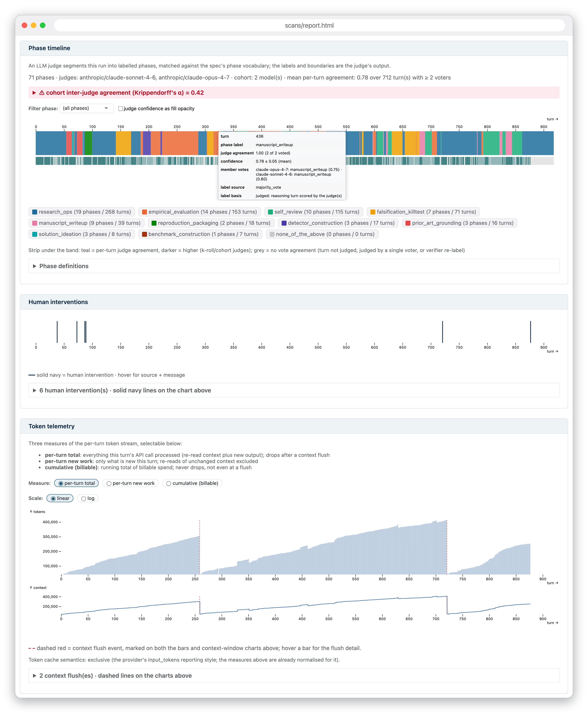Expand the 6 human intervention(s) list
Viewport: 588px width, 713px height.
click(x=294, y=390)
